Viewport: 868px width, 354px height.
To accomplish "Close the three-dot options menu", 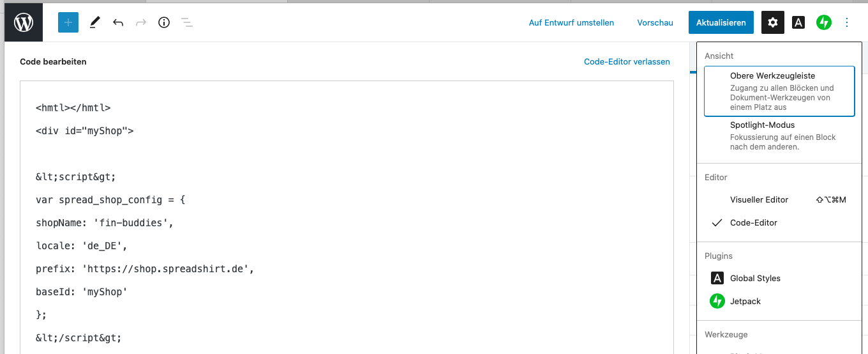I will pyautogui.click(x=847, y=22).
